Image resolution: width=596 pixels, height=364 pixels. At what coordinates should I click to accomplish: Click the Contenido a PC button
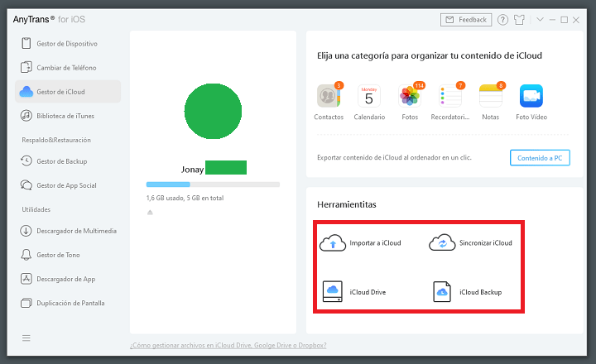pyautogui.click(x=540, y=158)
